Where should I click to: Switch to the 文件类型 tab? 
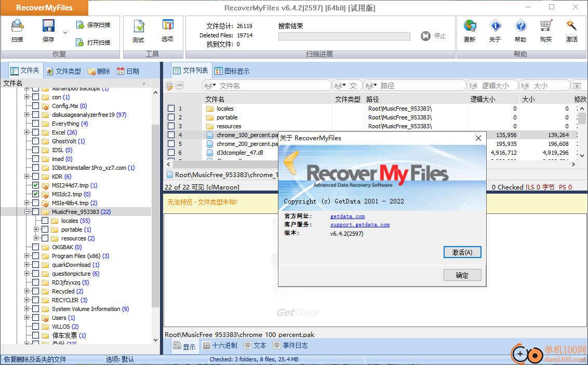pyautogui.click(x=64, y=71)
